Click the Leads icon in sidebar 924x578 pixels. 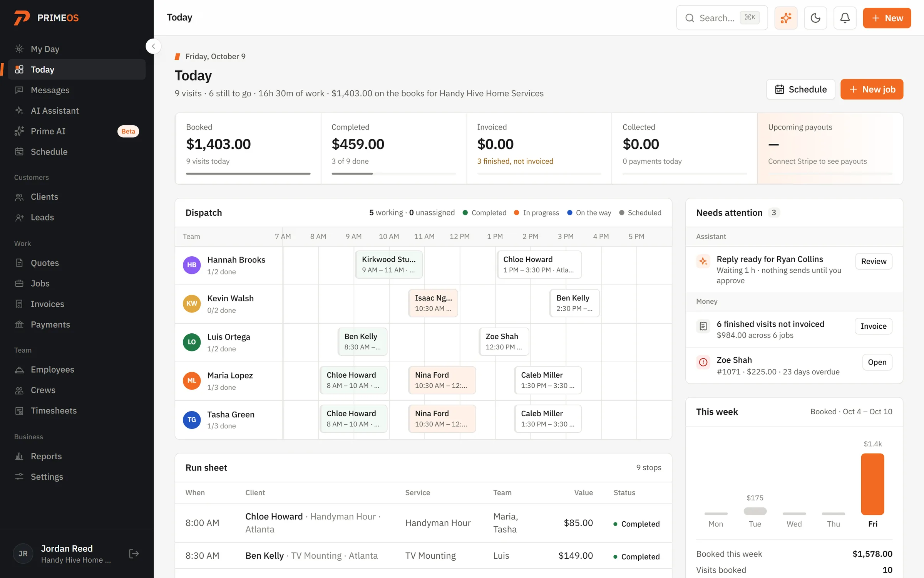click(x=19, y=217)
